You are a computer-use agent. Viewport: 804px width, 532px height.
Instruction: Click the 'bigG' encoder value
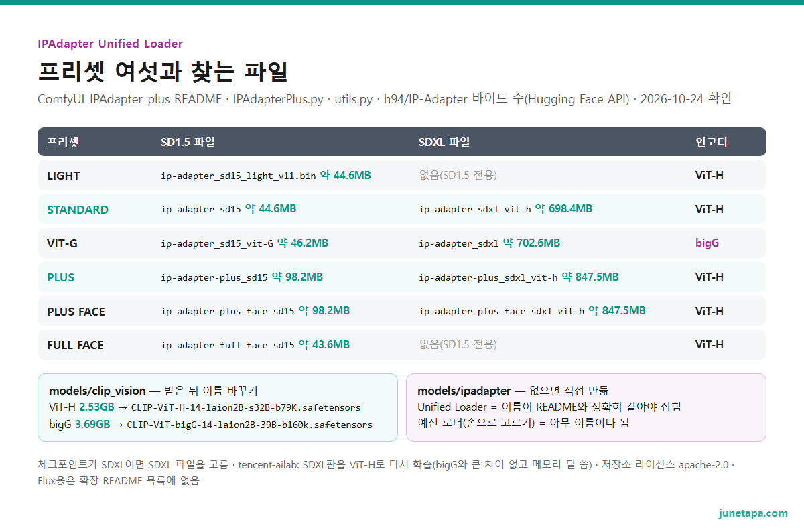pos(707,243)
